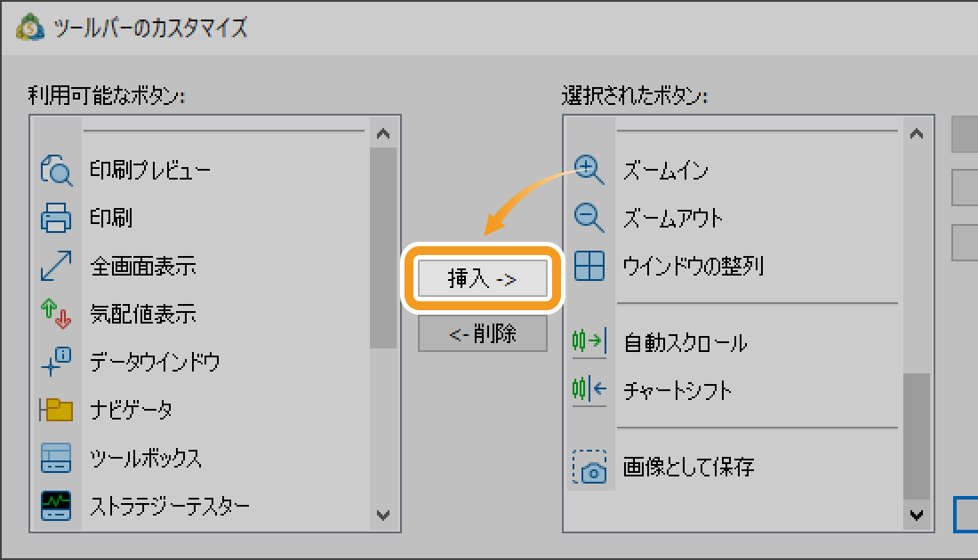978x560 pixels.
Task: Select the ストラテジーテスター monitor icon
Action: click(x=56, y=506)
